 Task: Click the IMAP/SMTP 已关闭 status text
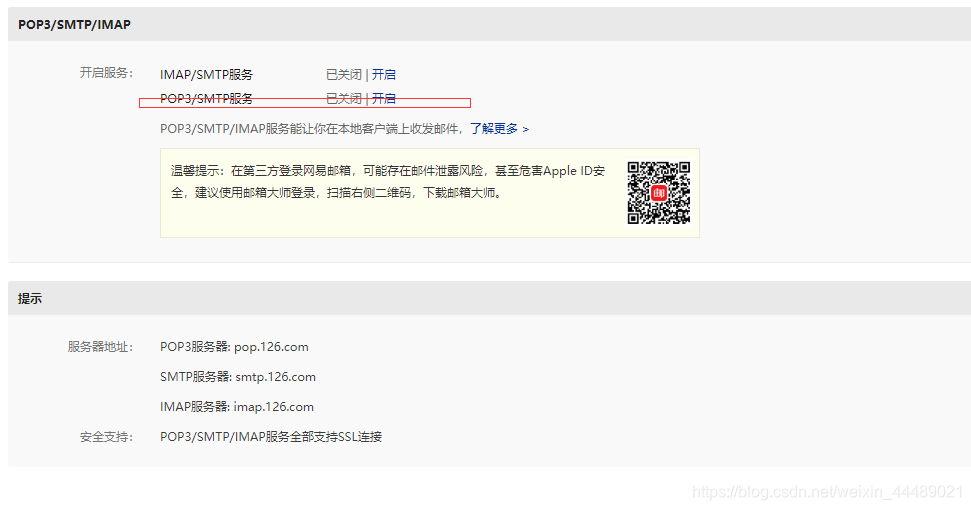click(344, 75)
